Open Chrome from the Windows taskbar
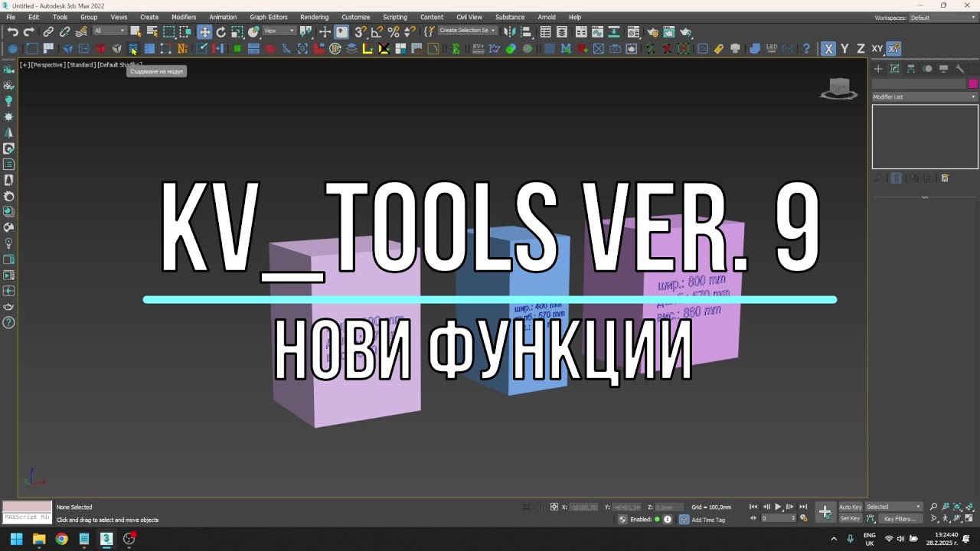Screen dimensions: 980x551 (x=61, y=539)
